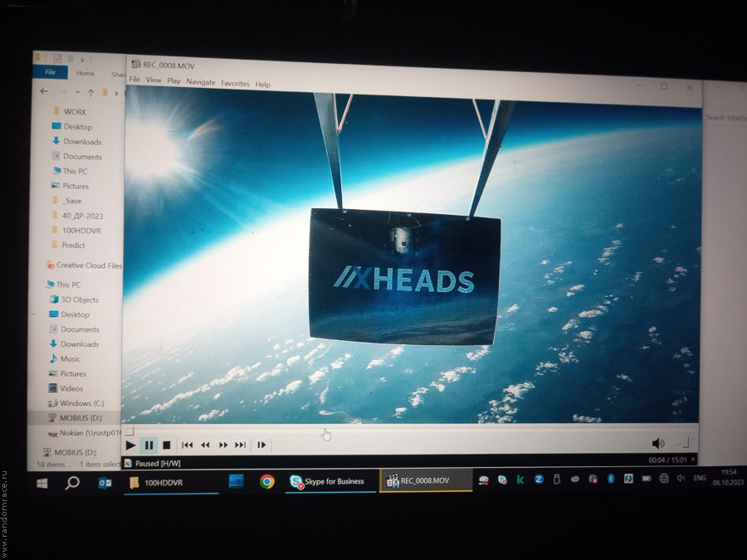
Task: Skip to previous file button
Action: click(188, 446)
